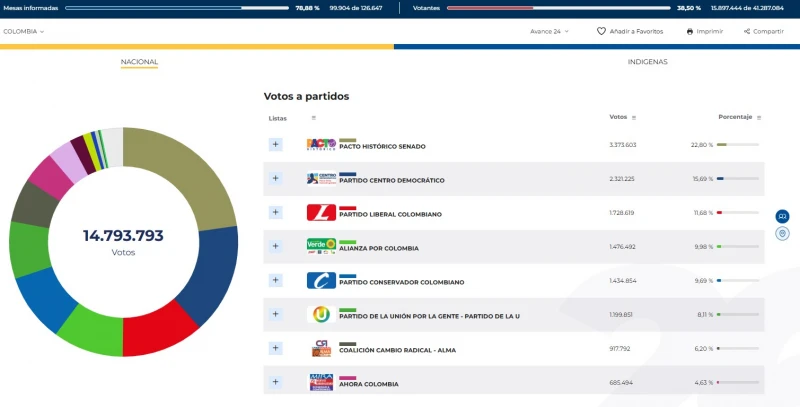
Task: Expand the Partido Centro Democrático row
Action: click(276, 178)
